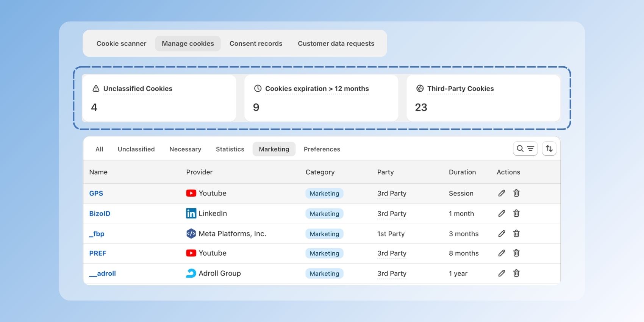Click Marketing badge in PREF row
Viewport: 644px width, 322px height.
(x=324, y=253)
